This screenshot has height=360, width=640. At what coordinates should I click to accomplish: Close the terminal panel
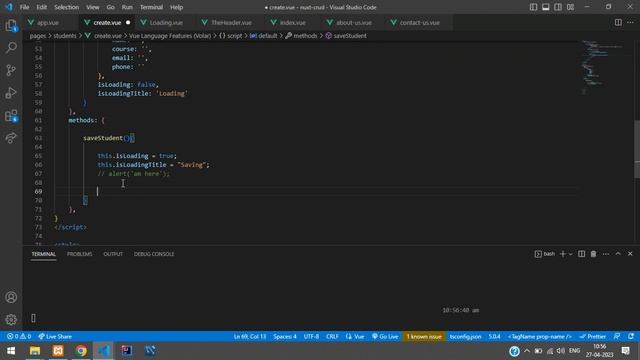pyautogui.click(x=630, y=254)
